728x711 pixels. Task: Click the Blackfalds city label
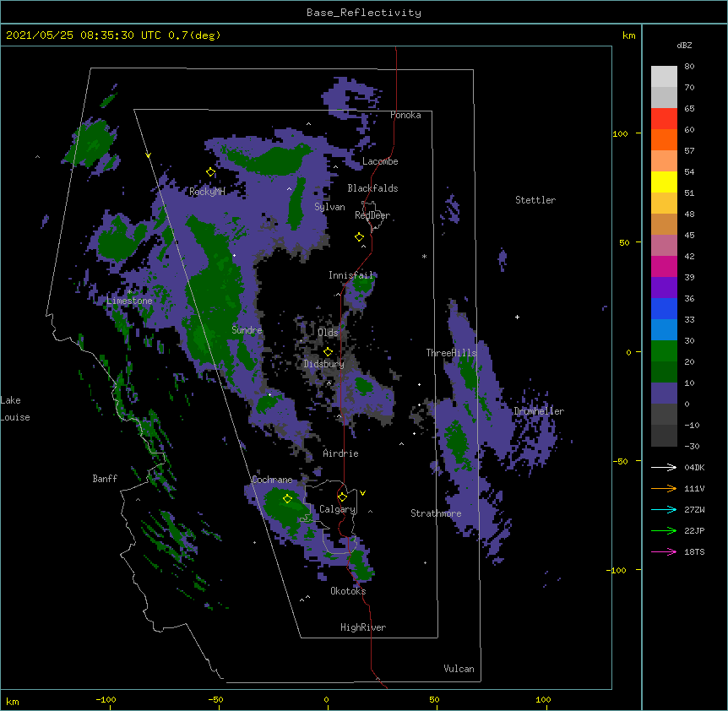[372, 188]
